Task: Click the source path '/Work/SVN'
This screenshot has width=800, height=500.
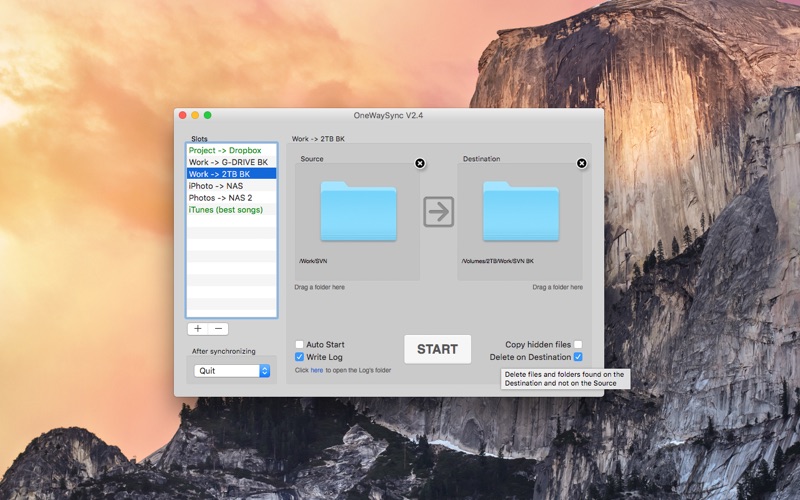Action: [x=313, y=261]
